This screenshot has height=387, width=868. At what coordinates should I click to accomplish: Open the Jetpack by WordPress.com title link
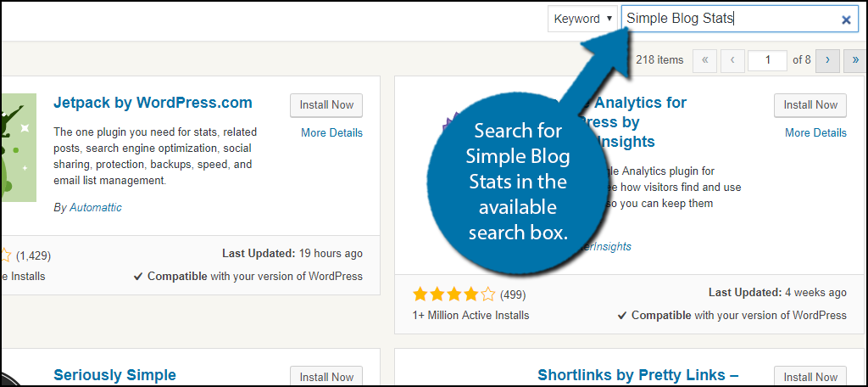point(153,103)
